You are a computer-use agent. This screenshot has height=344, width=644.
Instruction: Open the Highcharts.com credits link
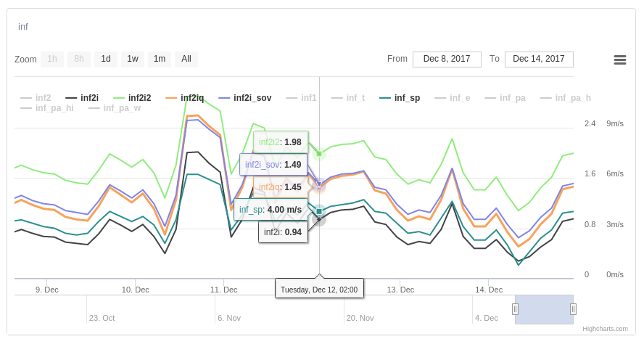[605, 329]
